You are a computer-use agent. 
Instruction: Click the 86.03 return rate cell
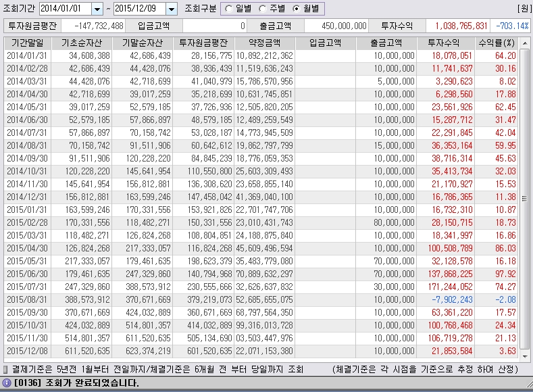coord(497,248)
